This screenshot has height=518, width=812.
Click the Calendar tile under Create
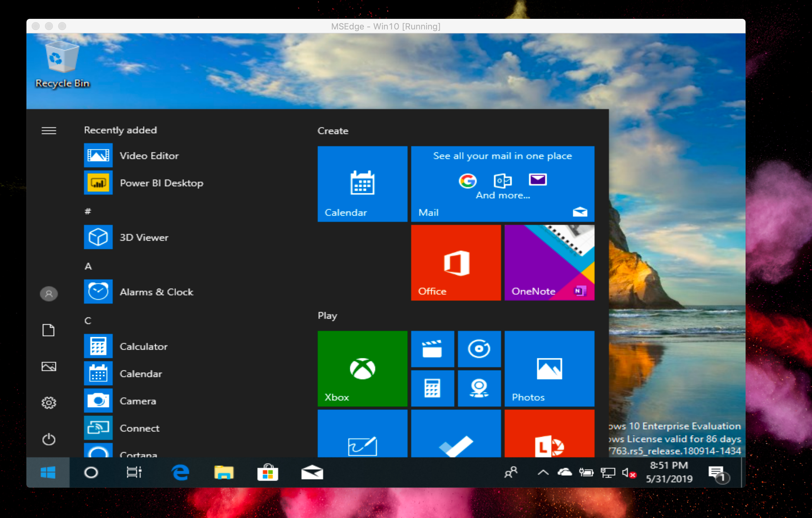click(363, 184)
